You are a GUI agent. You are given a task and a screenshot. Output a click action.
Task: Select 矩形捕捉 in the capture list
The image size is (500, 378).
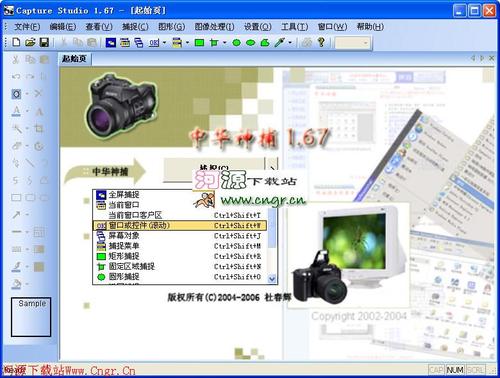[x=180, y=256]
